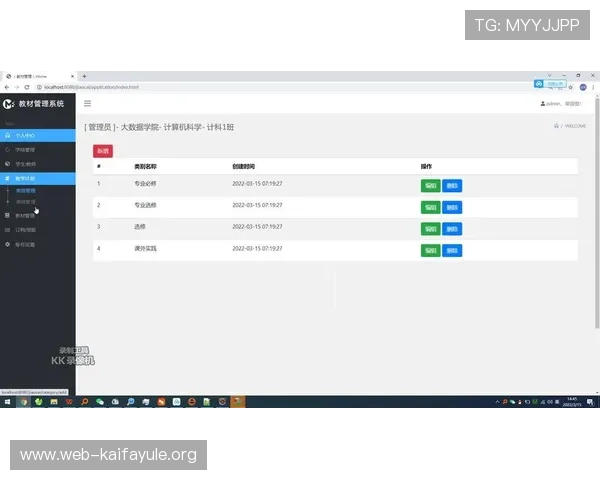
Task: Select the submenu item below 类别管理
Action: pos(26,202)
